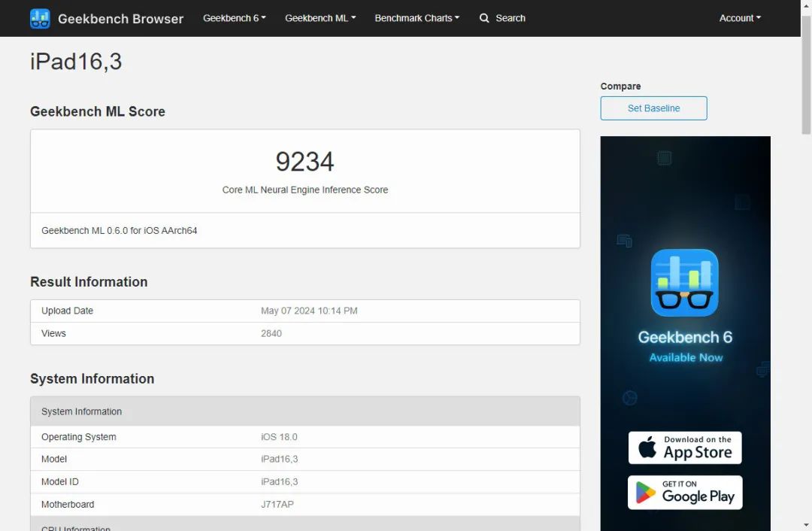Open the Geekbench 6 dropdown menu
812x531 pixels.
click(x=235, y=18)
